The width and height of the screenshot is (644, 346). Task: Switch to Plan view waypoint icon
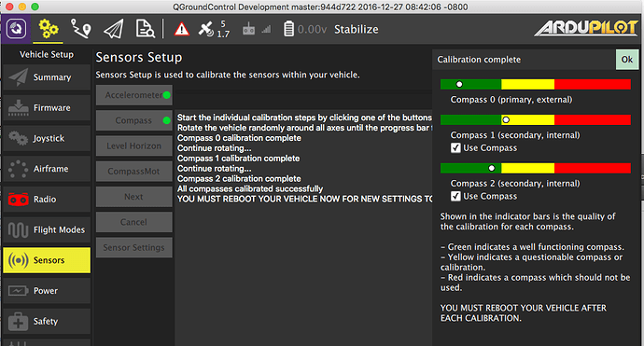click(x=80, y=29)
